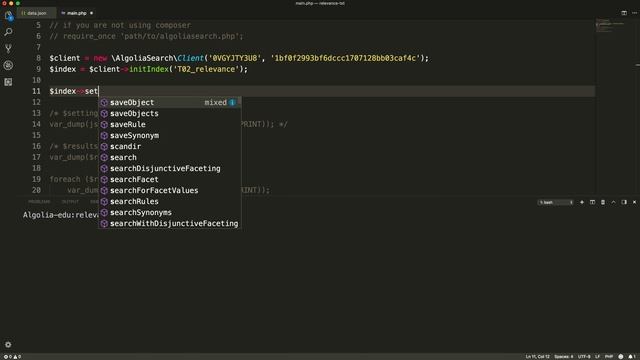Image resolution: width=640 pixels, height=360 pixels.
Task: Show info details for saveObject suggestion
Action: tap(232, 102)
